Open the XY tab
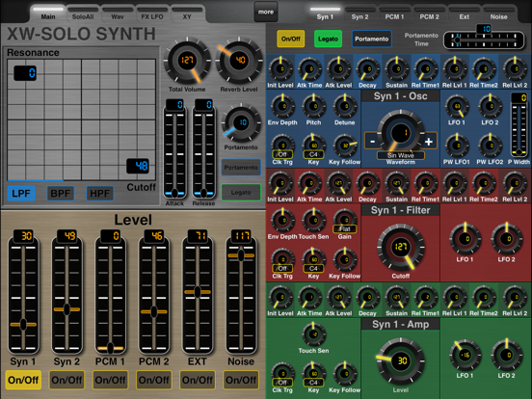 187,13
